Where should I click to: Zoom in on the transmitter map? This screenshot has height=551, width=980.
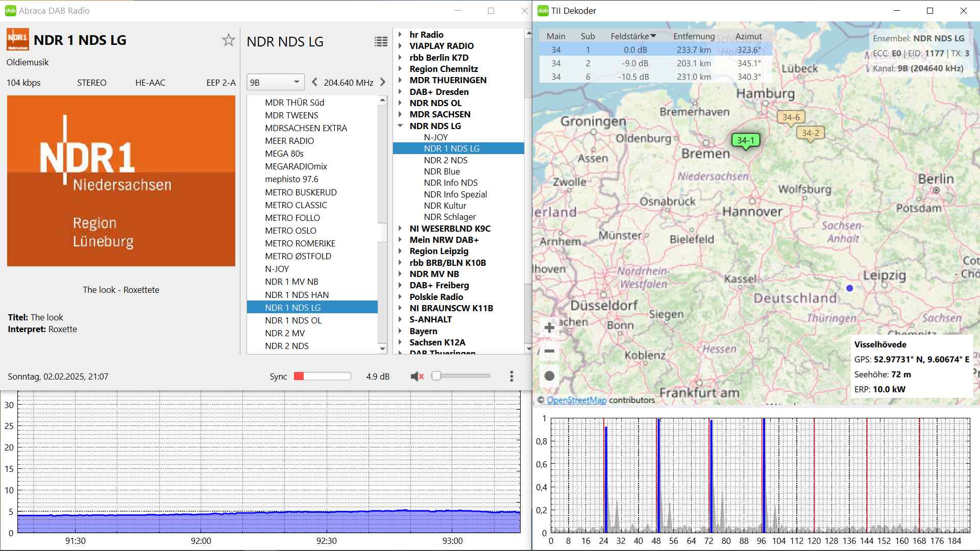[549, 328]
